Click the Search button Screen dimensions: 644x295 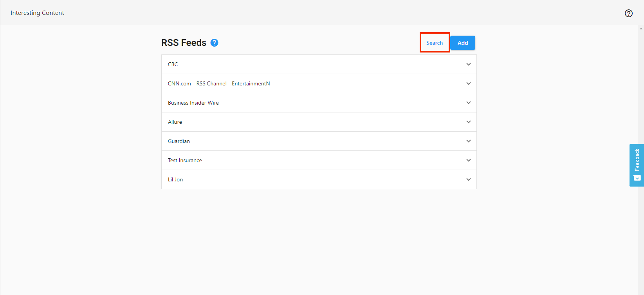[435, 43]
